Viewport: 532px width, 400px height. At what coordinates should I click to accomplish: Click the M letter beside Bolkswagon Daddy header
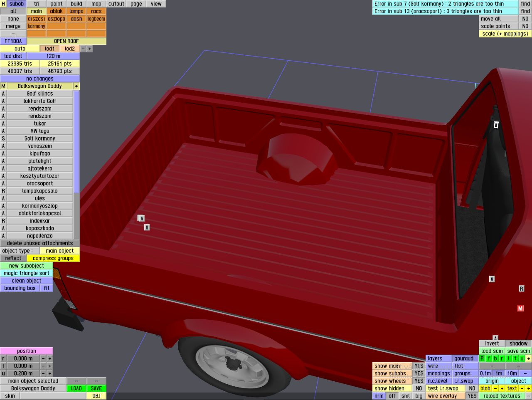tap(3, 86)
